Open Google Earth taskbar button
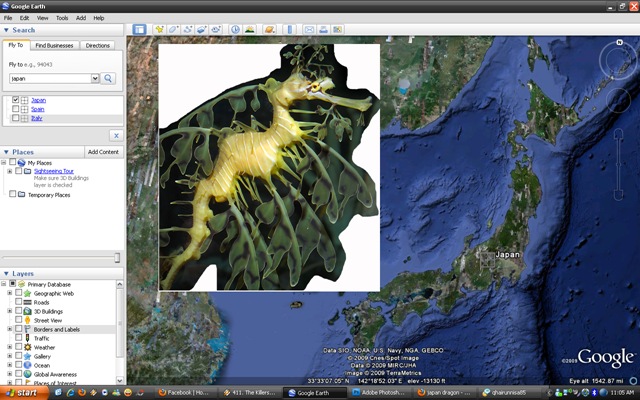640x400 pixels. pos(313,393)
